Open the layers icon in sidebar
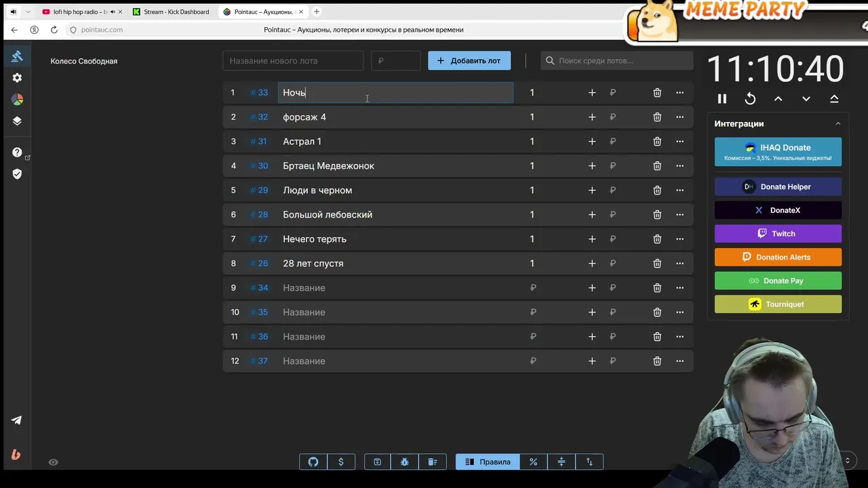Viewport: 868px width, 488px height. tap(17, 121)
